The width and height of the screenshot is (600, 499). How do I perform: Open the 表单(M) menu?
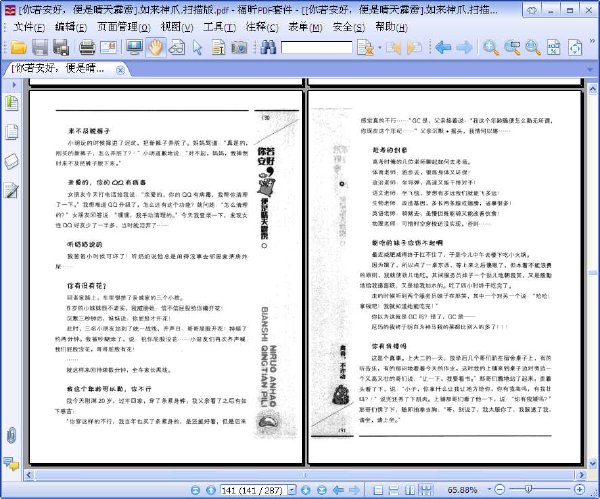point(305,27)
